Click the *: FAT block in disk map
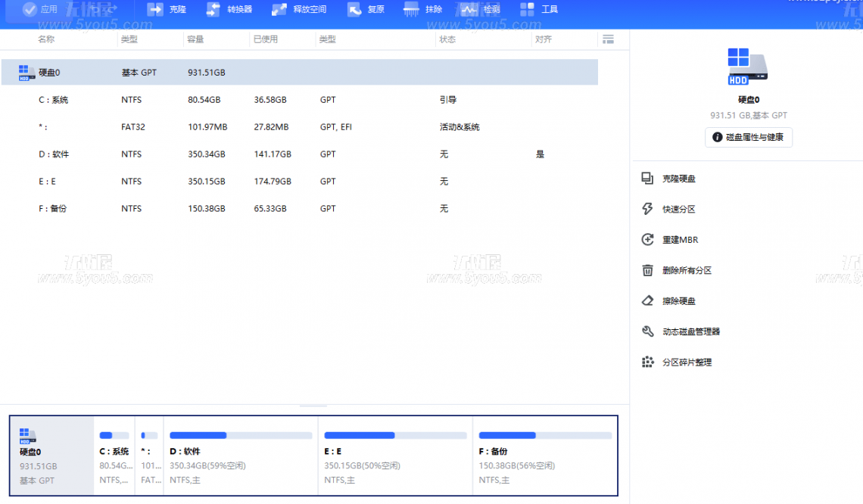The height and width of the screenshot is (504, 863). click(150, 456)
